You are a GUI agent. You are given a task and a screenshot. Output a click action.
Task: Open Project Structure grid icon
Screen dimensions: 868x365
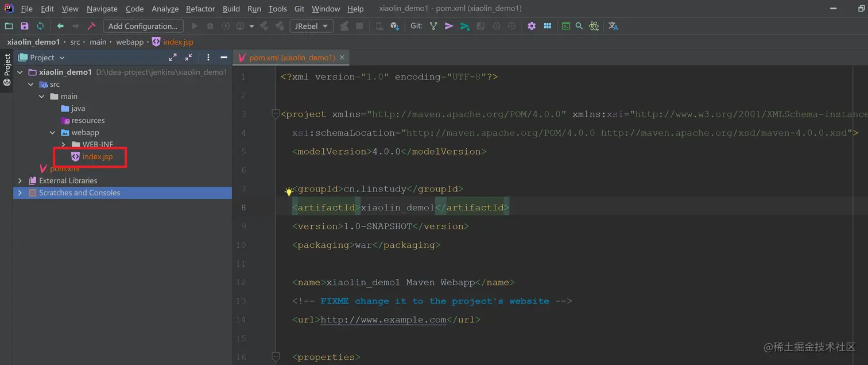click(x=547, y=26)
